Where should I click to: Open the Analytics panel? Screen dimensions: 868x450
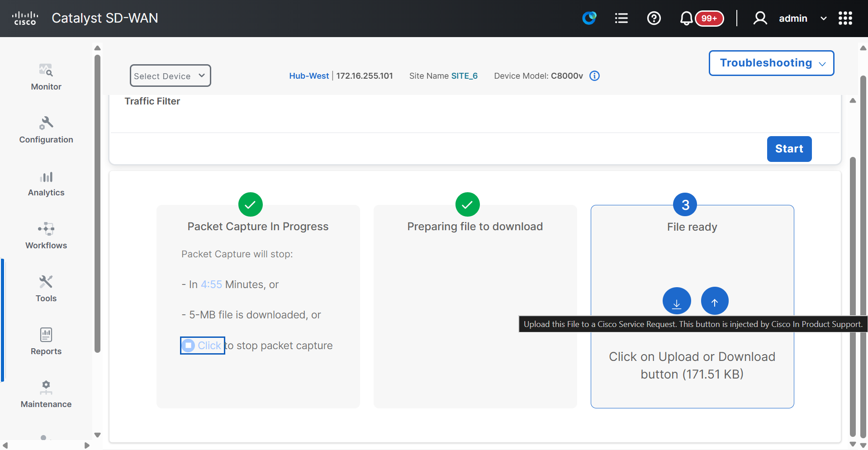(46, 183)
